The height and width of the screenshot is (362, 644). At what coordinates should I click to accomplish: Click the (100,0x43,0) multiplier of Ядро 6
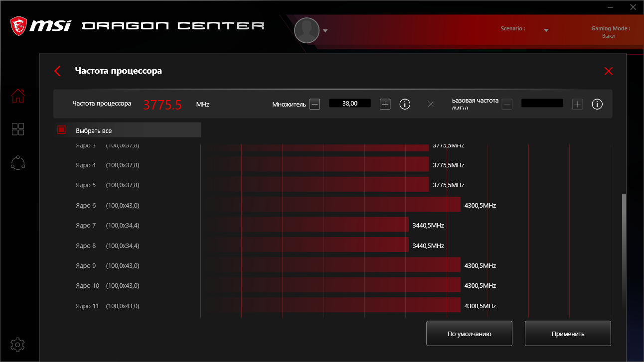pyautogui.click(x=123, y=206)
